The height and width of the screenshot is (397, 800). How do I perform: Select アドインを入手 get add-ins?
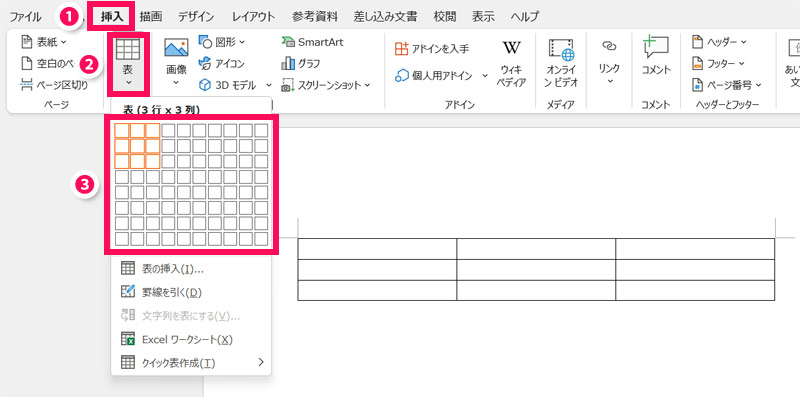click(433, 49)
